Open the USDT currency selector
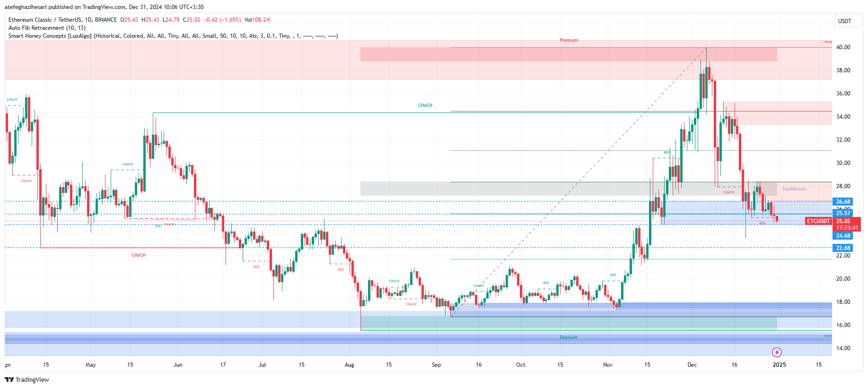Viewport: 868px width, 388px height. coord(847,21)
